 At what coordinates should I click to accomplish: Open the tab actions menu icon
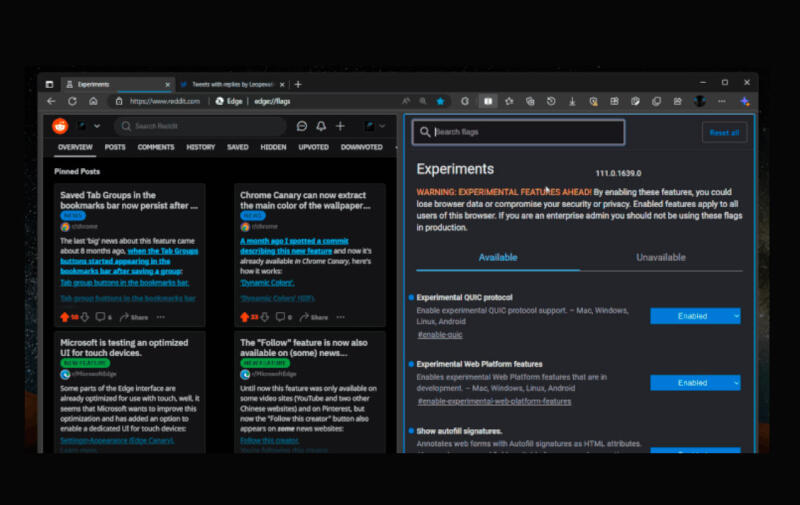(49, 84)
